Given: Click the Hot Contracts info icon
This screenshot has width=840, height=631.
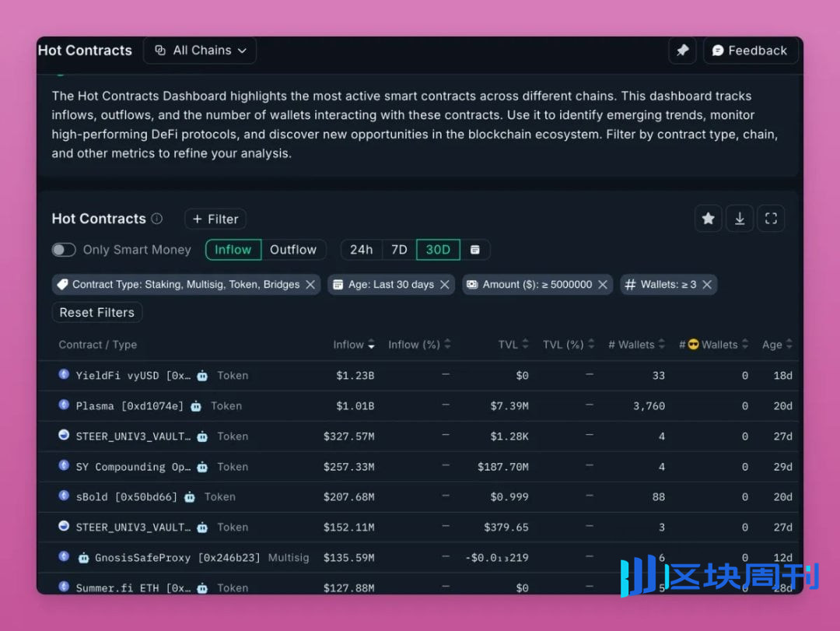Looking at the screenshot, I should click(x=157, y=219).
